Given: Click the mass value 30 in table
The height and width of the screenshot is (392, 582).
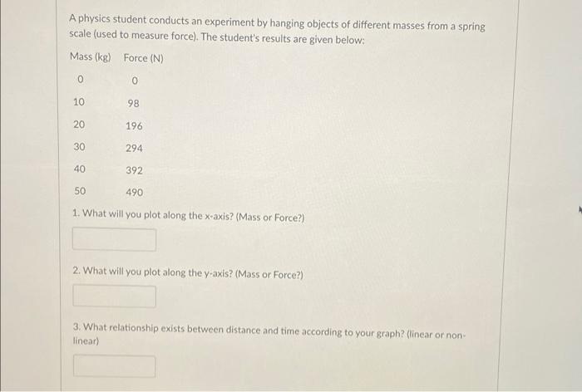Looking at the screenshot, I should pos(79,147).
